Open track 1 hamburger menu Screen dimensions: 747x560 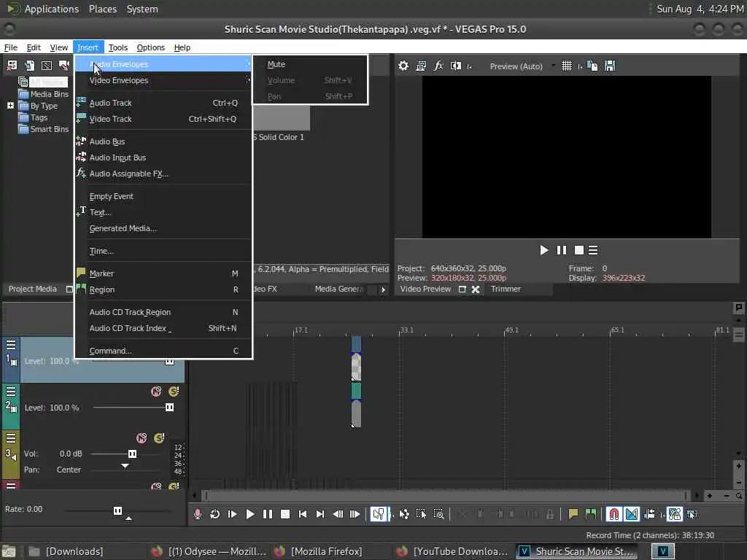pyautogui.click(x=11, y=345)
